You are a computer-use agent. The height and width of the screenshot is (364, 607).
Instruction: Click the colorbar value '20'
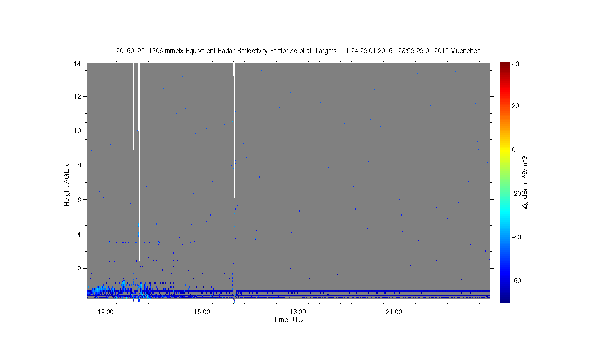pyautogui.click(x=516, y=106)
